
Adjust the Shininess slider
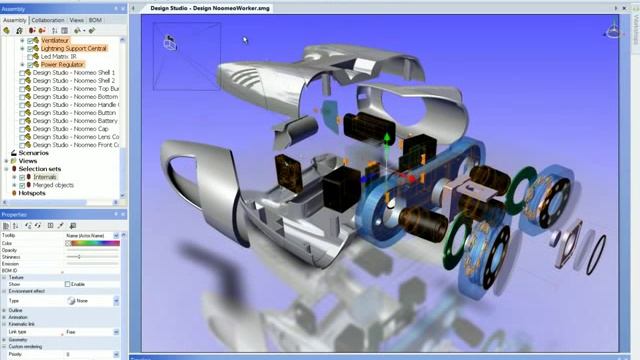[x=93, y=257]
